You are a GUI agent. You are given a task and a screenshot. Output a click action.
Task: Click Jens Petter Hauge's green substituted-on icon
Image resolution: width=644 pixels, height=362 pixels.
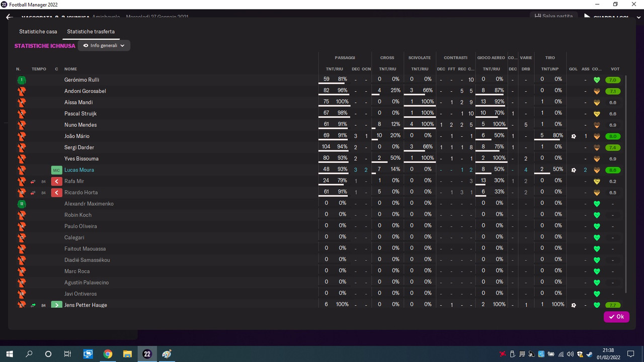(56, 305)
